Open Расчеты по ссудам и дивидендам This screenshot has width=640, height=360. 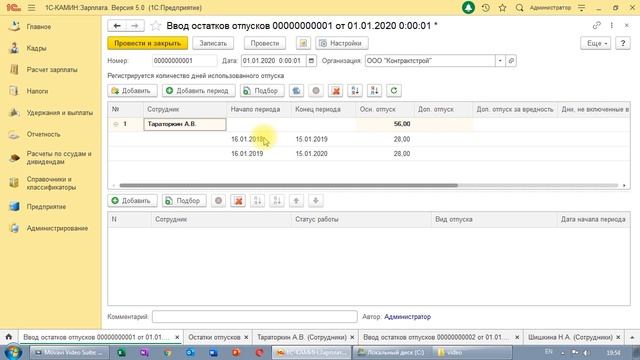click(59, 158)
